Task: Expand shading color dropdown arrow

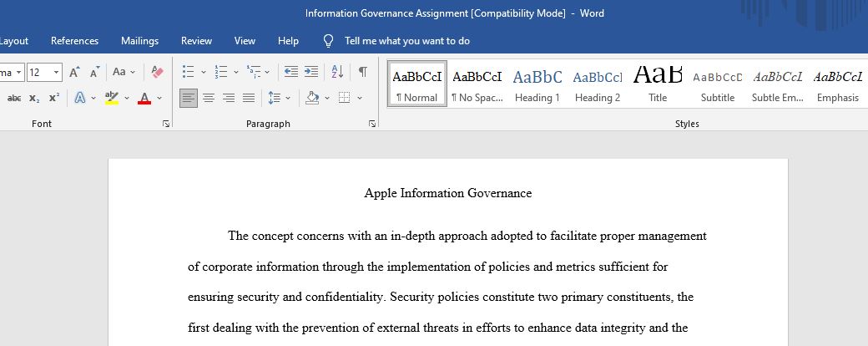Action: [x=326, y=98]
